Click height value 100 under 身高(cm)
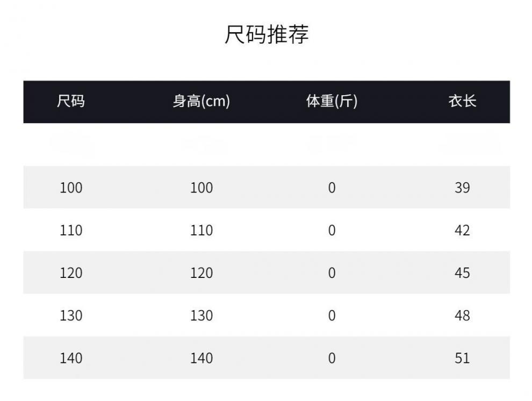The image size is (532, 401). (x=202, y=188)
